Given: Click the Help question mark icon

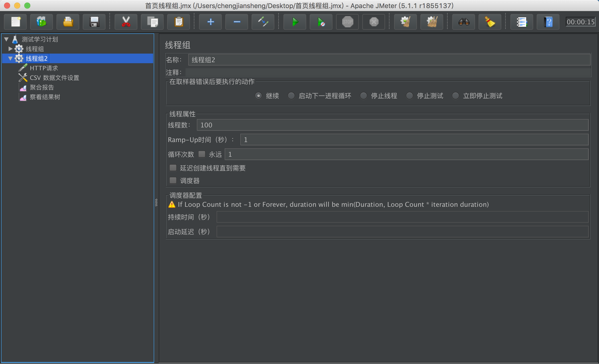Looking at the screenshot, I should [548, 22].
